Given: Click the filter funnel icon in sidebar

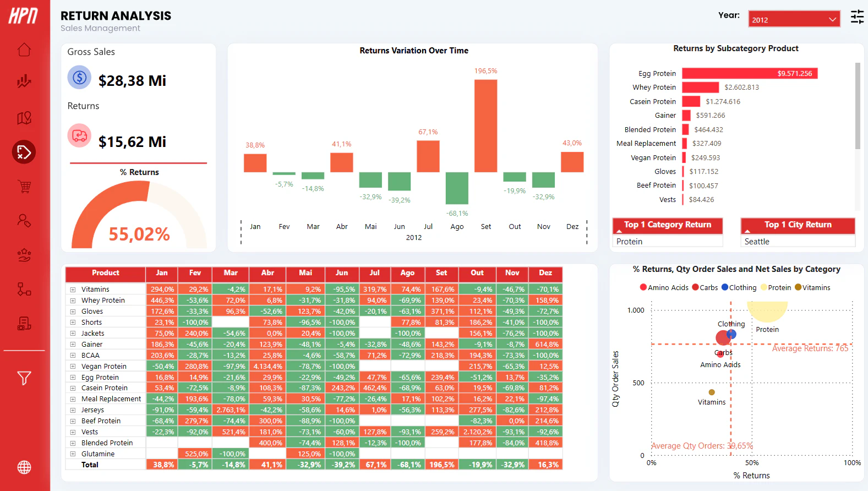Looking at the screenshot, I should coord(24,378).
